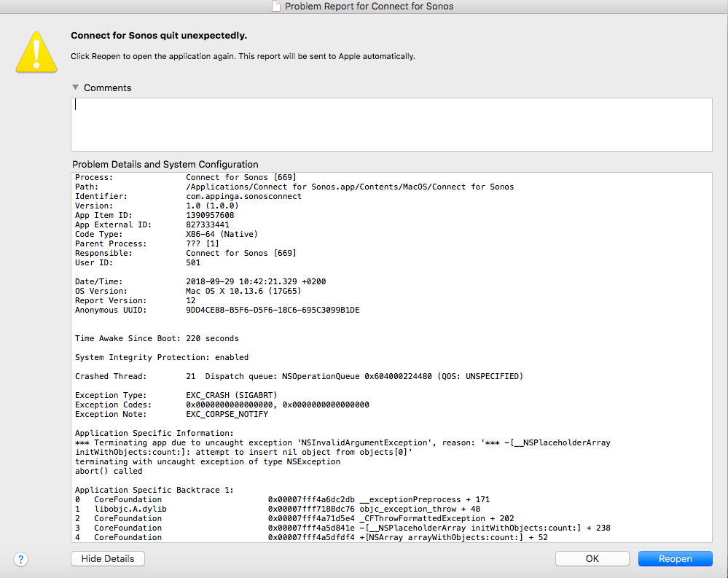Click the 'abort() called' line
Screen dimensions: 728x578
[x=109, y=471]
